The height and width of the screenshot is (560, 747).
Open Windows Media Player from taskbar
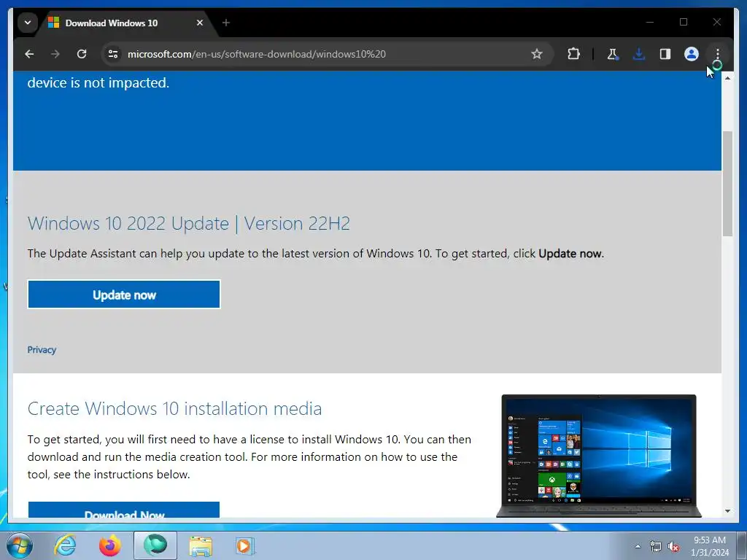[245, 545]
